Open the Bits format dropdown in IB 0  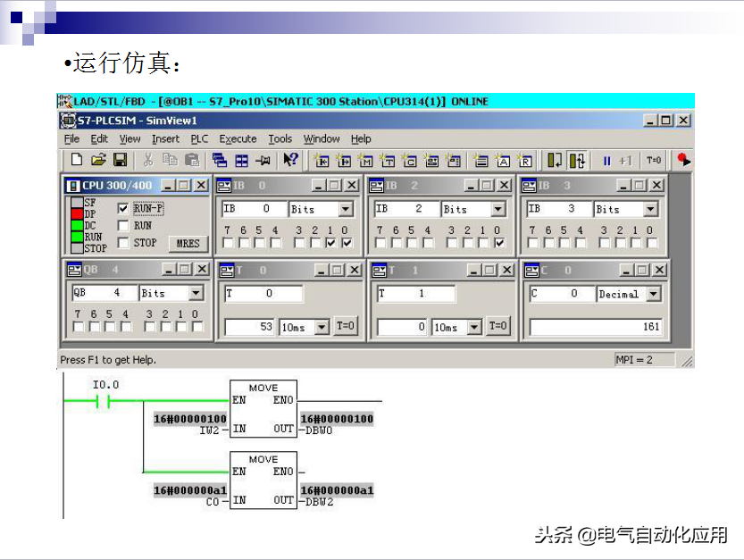coord(346,209)
